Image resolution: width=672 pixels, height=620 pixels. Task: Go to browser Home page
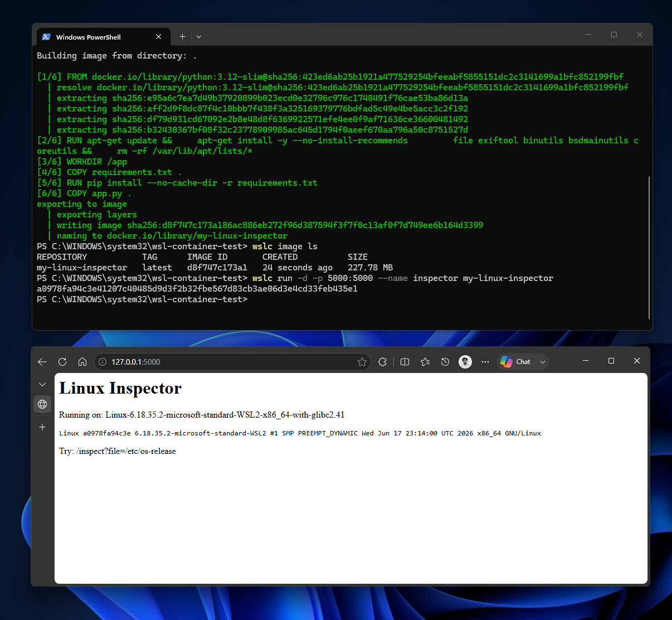[82, 362]
